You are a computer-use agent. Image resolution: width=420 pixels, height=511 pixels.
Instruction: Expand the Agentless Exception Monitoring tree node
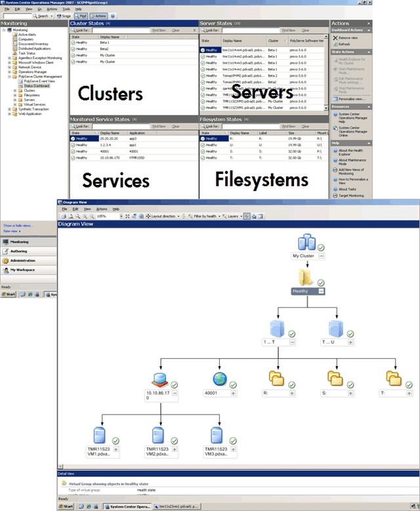click(9, 58)
